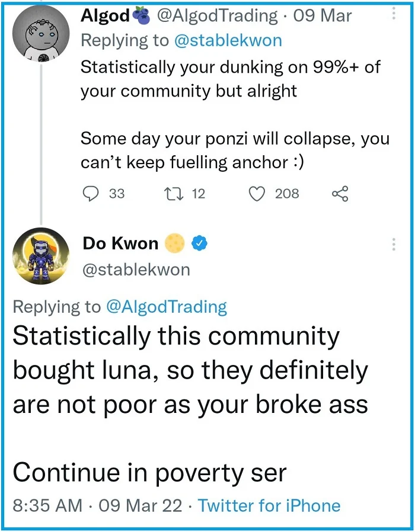Follow the @AlgodTrading mention link
Image resolution: width=415 pixels, height=532 pixels.
167,307
